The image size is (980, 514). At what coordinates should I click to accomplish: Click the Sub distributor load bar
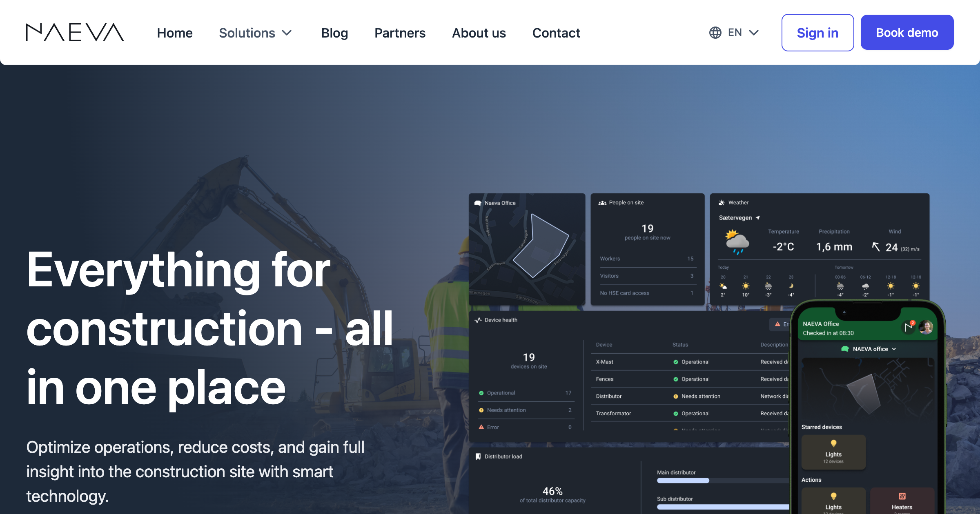click(723, 507)
